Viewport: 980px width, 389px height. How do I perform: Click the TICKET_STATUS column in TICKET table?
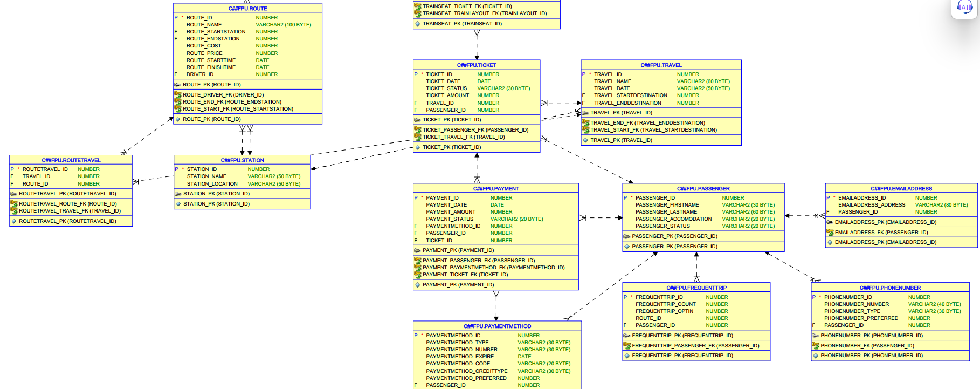[x=446, y=88]
